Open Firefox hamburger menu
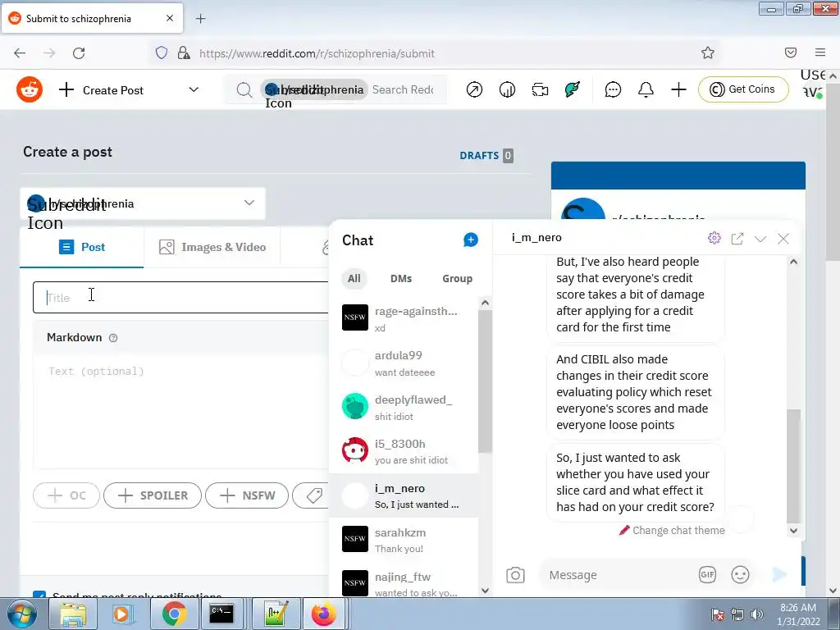 click(820, 52)
